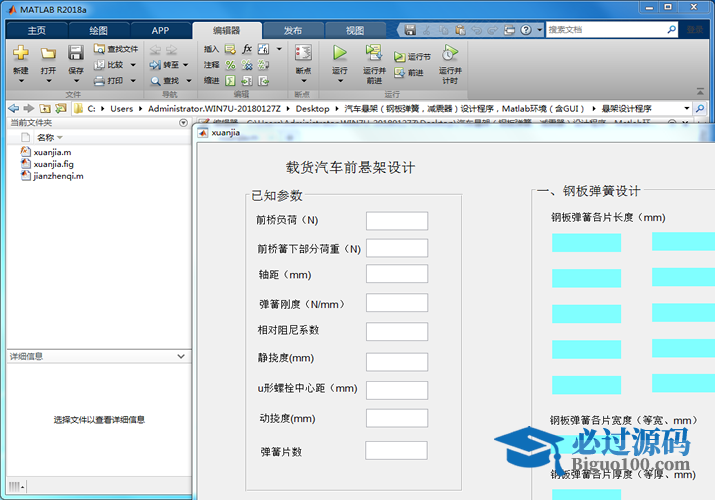Click the Find (查找) magnifier tool
Screen dimensions: 715x500
point(165,81)
